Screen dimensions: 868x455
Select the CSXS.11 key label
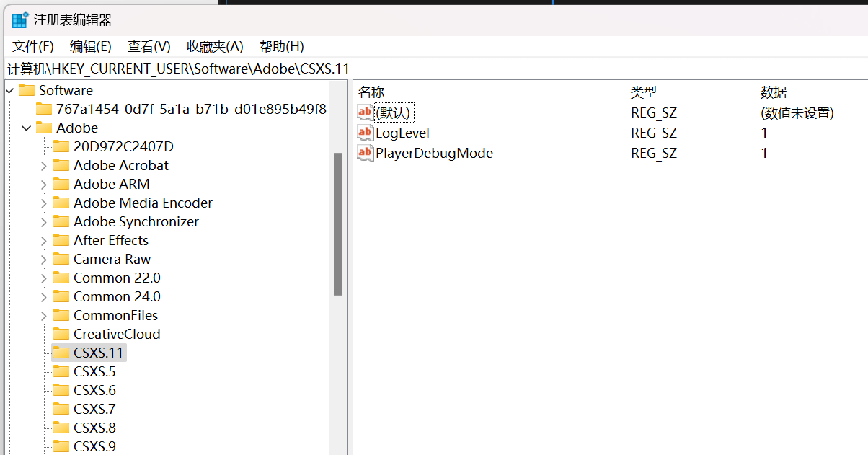(x=99, y=353)
